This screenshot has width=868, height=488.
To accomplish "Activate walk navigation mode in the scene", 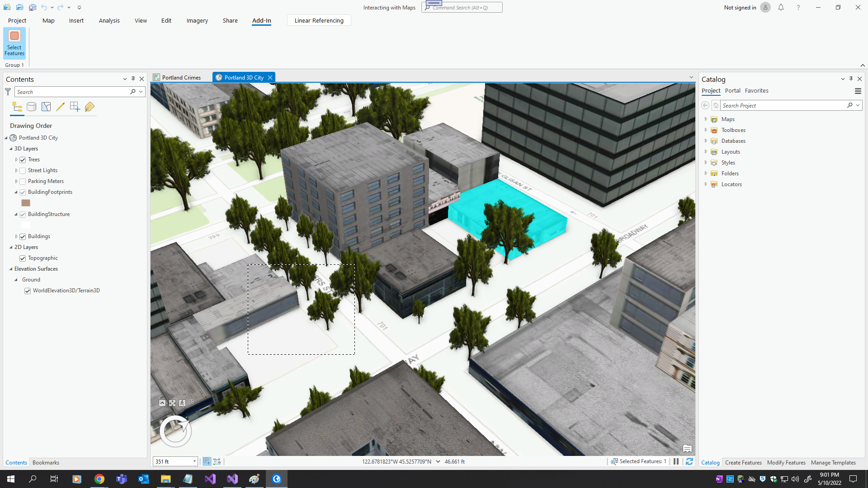I will (x=182, y=403).
